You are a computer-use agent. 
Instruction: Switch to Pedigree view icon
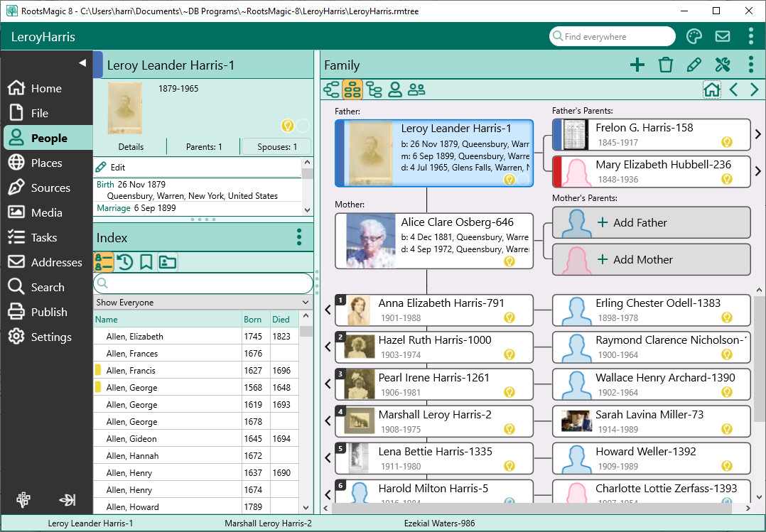tap(331, 89)
